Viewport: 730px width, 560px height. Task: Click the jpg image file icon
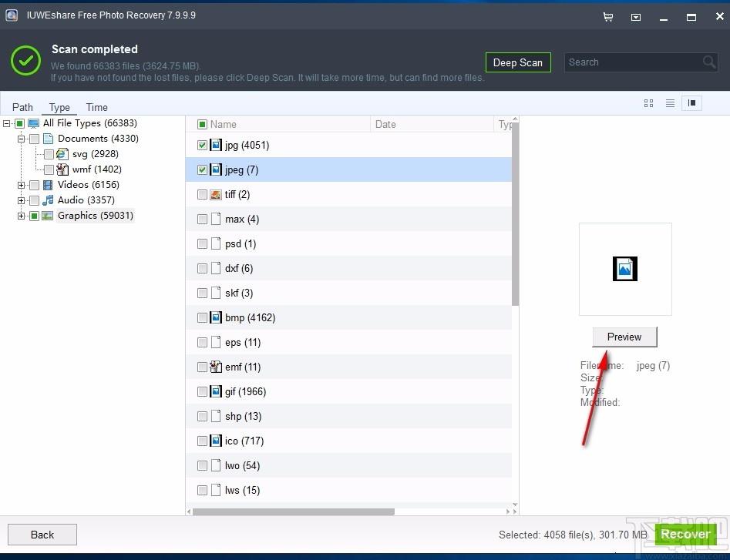pyautogui.click(x=216, y=145)
